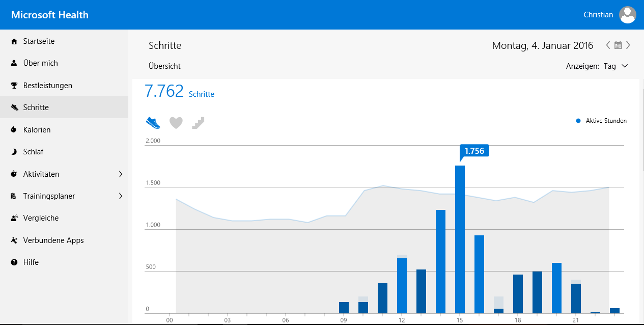Expand the Aktivitäten submenu chevron

coord(121,174)
